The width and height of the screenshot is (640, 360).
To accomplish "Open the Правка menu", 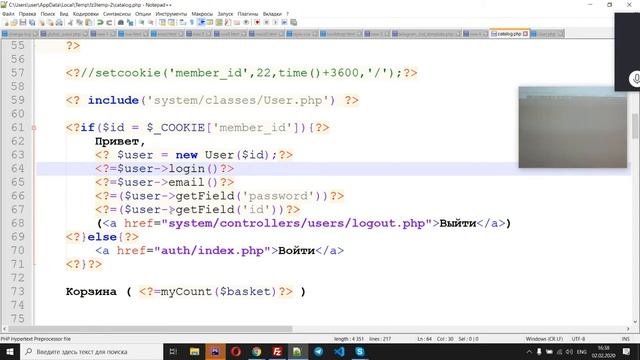I will pos(27,14).
